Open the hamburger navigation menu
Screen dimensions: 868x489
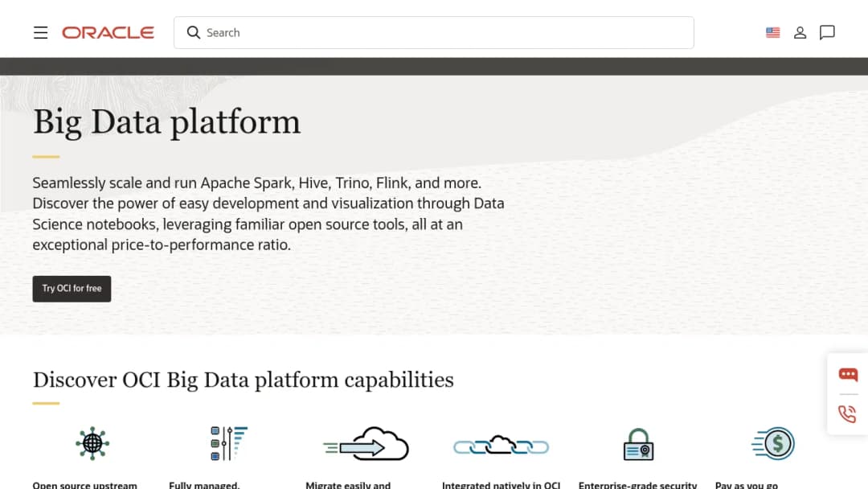pyautogui.click(x=40, y=33)
